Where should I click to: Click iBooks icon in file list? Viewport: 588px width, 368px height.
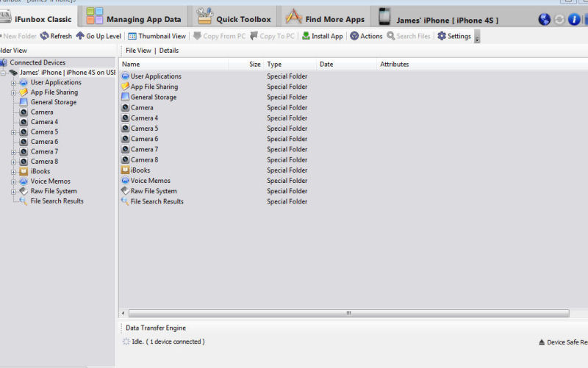coord(125,170)
